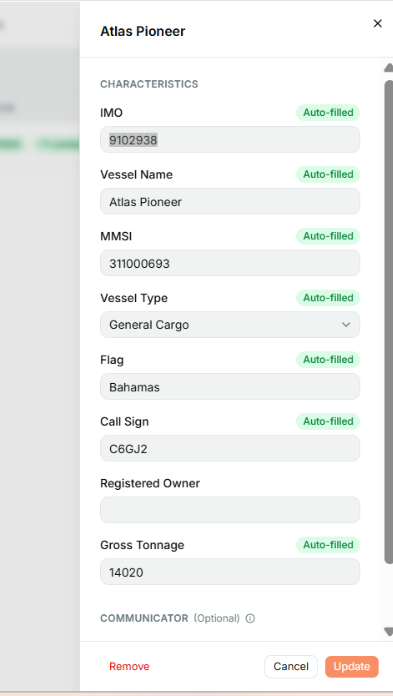This screenshot has height=696, width=393.
Task: Click the Flag field containing Bahamas
Action: (230, 387)
